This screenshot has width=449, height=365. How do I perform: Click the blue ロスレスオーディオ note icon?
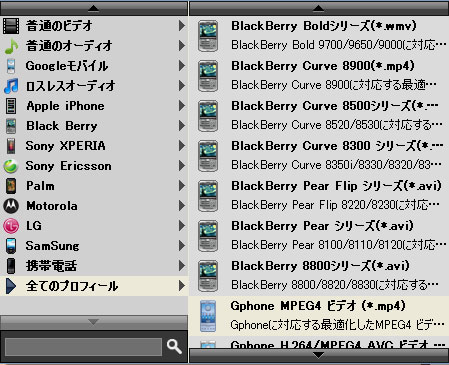pyautogui.click(x=11, y=86)
